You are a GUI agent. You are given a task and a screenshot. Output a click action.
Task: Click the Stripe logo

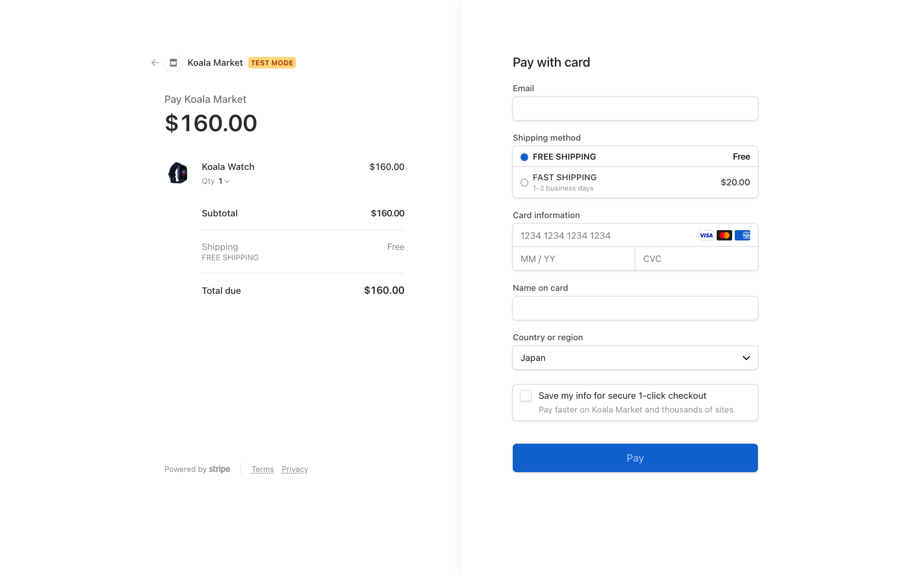(x=219, y=469)
